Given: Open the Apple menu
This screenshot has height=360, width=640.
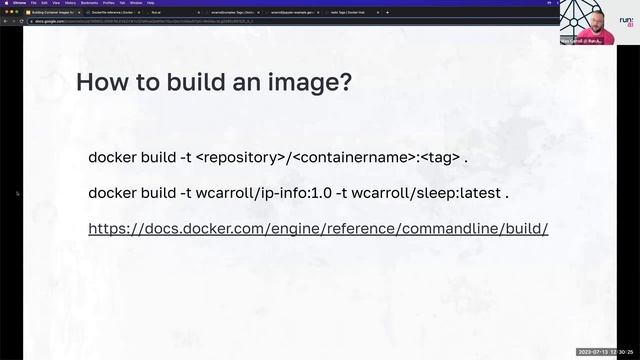Looking at the screenshot, I should (x=6, y=3).
